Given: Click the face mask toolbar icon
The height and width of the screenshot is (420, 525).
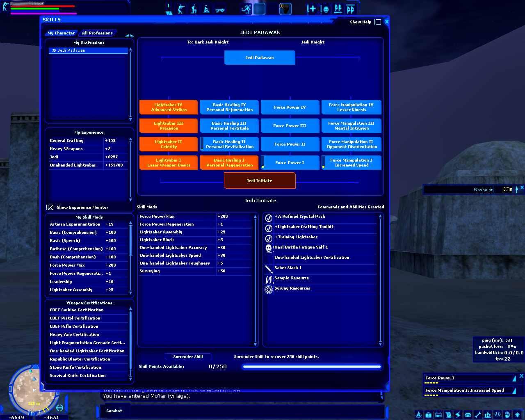Looking at the screenshot, I should (325, 9).
